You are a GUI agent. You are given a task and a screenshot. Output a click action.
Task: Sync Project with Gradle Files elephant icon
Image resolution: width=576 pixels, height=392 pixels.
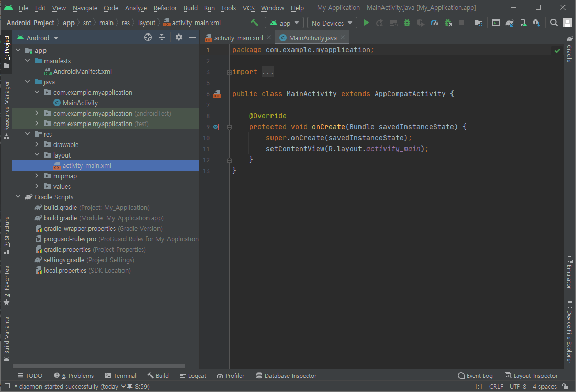[x=510, y=23]
